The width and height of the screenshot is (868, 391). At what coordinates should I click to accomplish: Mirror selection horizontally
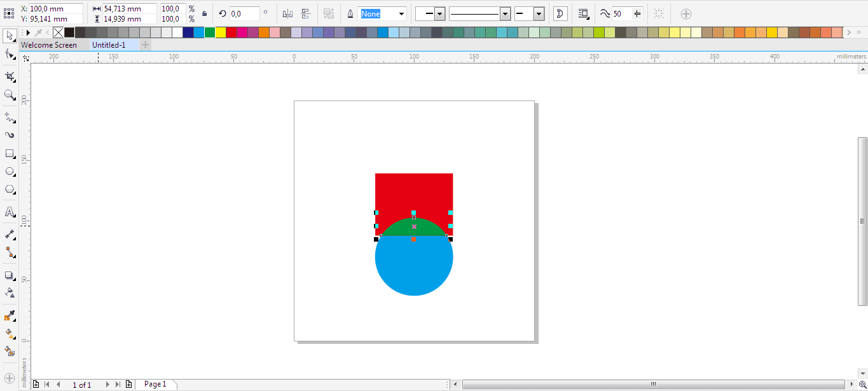coord(287,13)
